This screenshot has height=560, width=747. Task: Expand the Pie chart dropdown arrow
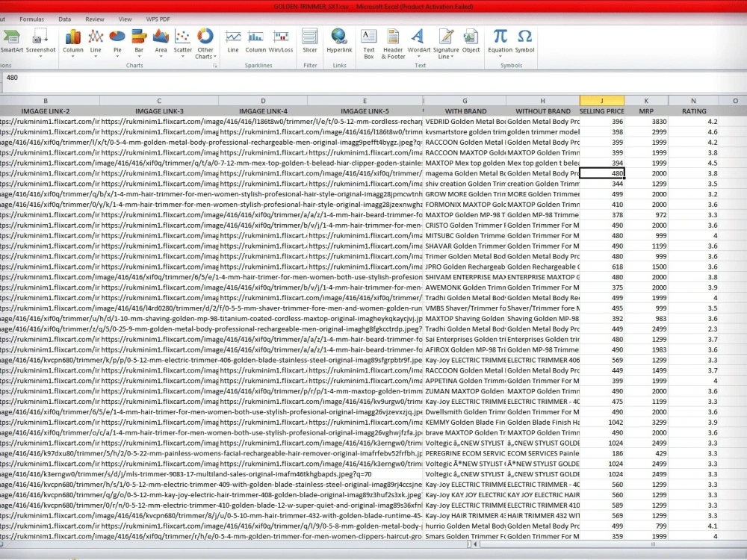coord(117,56)
